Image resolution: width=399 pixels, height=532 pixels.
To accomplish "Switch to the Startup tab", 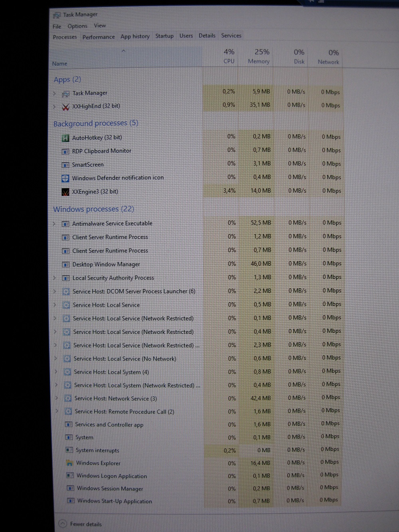I will 164,36.
